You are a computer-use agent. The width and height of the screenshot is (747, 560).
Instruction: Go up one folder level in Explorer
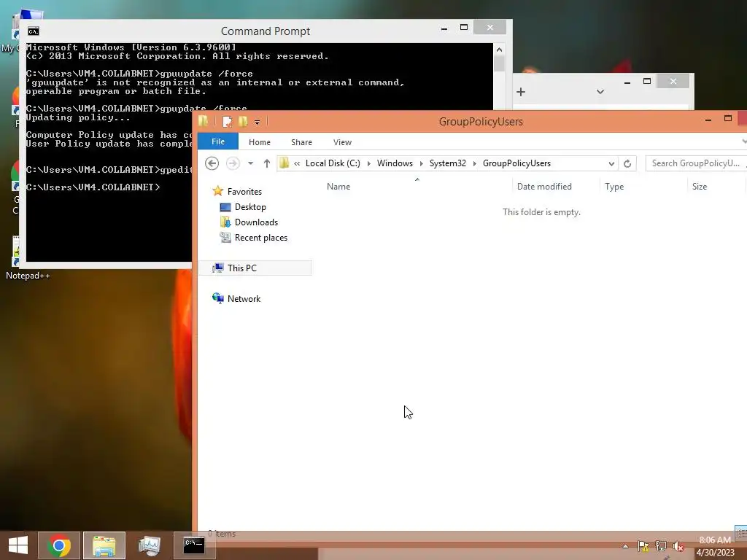(267, 163)
